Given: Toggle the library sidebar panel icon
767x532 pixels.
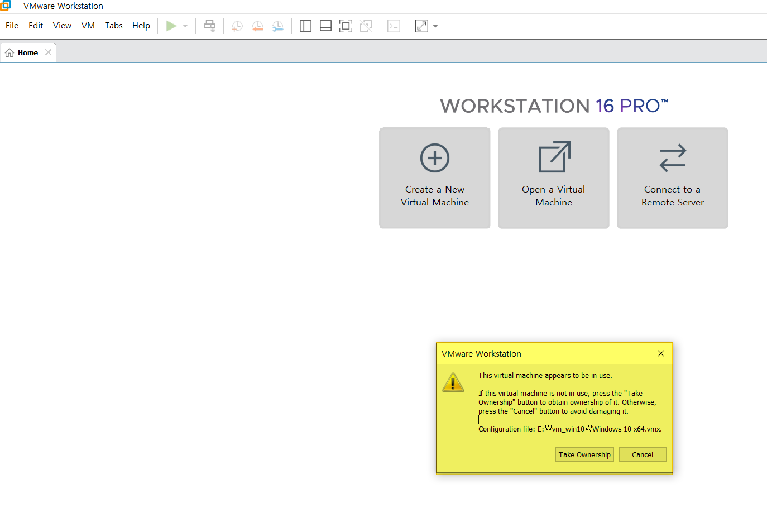Looking at the screenshot, I should [305, 26].
